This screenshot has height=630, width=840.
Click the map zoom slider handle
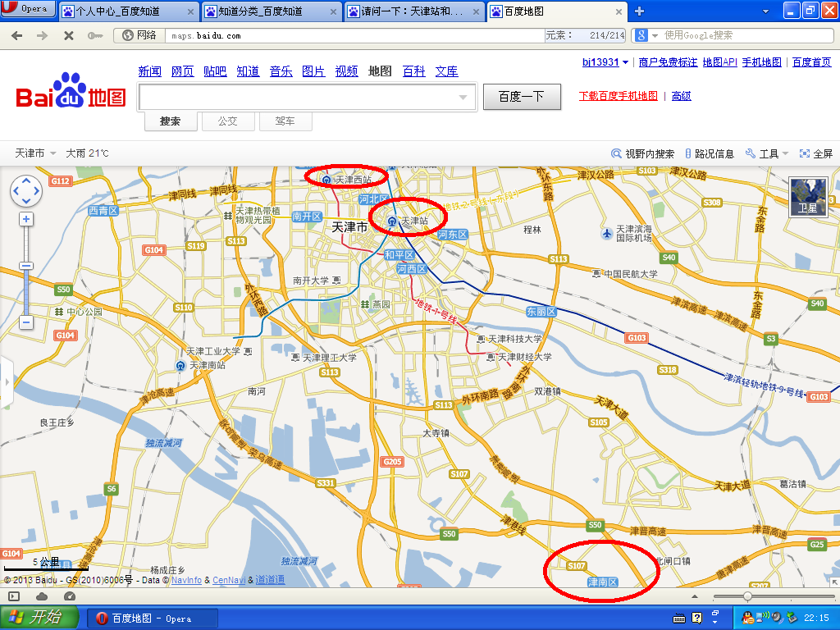pyautogui.click(x=26, y=266)
